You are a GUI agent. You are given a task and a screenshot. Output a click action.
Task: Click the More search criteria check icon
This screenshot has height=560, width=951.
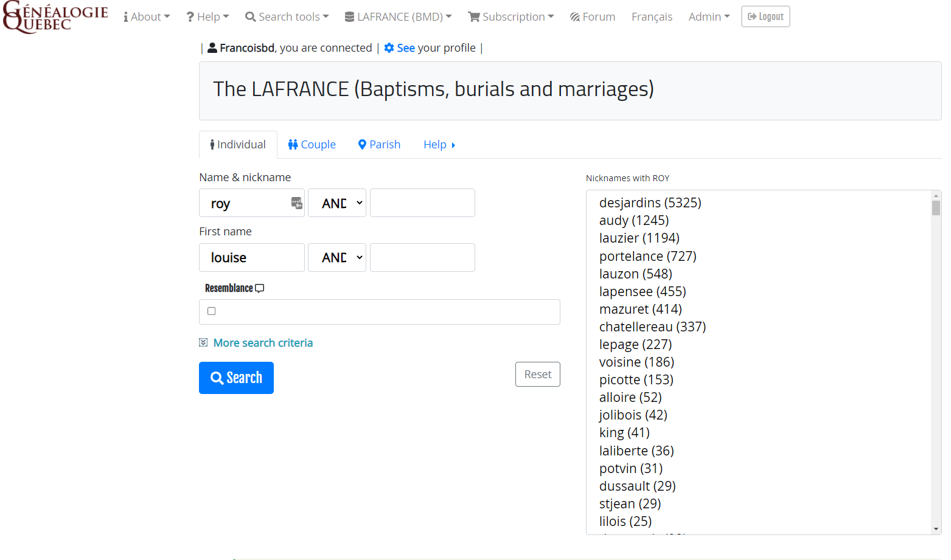tap(203, 343)
